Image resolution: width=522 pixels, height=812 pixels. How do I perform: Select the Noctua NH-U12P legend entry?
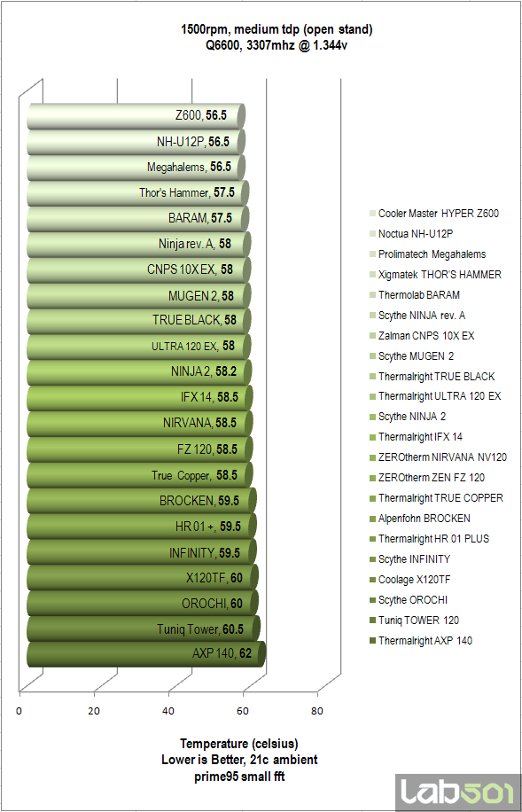tap(411, 234)
